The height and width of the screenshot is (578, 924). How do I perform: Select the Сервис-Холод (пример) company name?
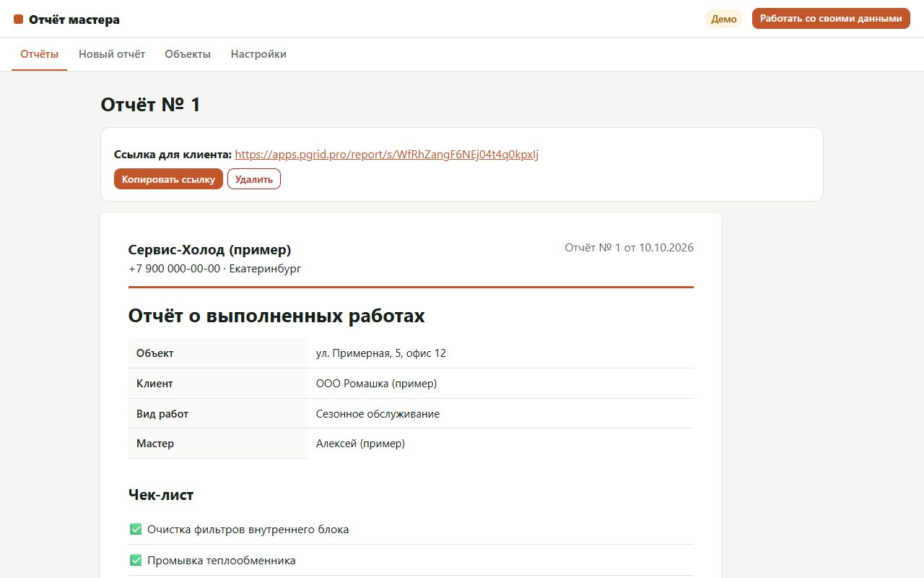coord(209,250)
